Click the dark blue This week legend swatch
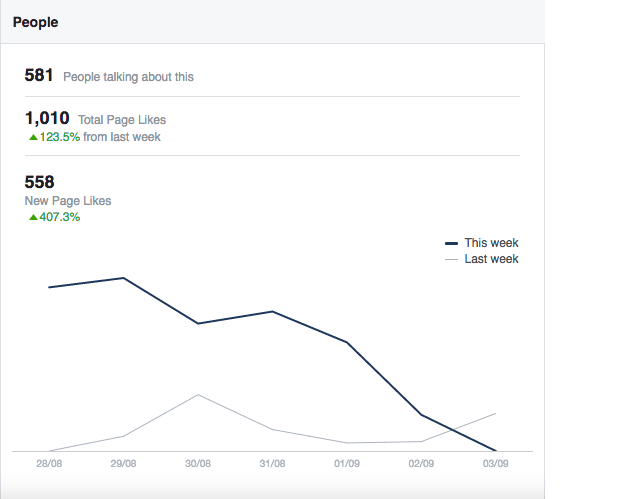Viewport: 640px width, 499px height. pyautogui.click(x=451, y=243)
